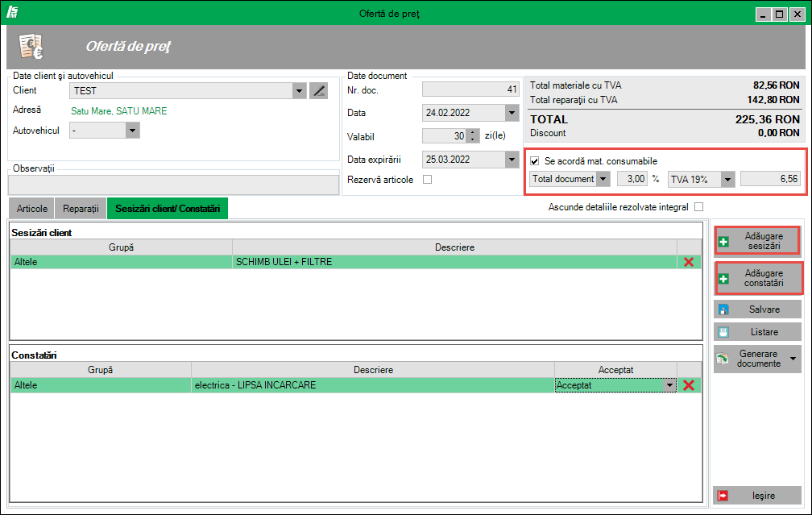
Task: Print the offer using Listare
Action: click(x=757, y=332)
